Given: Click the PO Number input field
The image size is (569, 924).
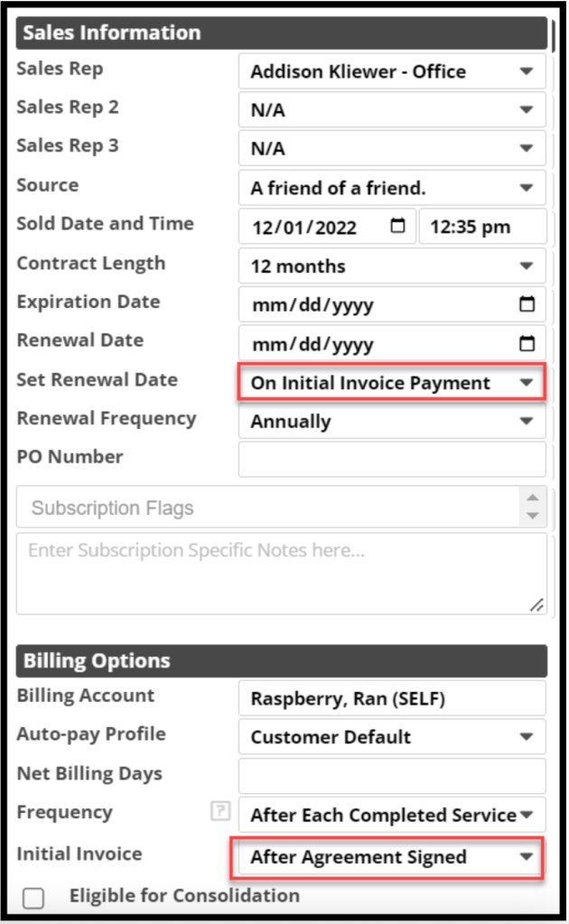Looking at the screenshot, I should pyautogui.click(x=392, y=460).
